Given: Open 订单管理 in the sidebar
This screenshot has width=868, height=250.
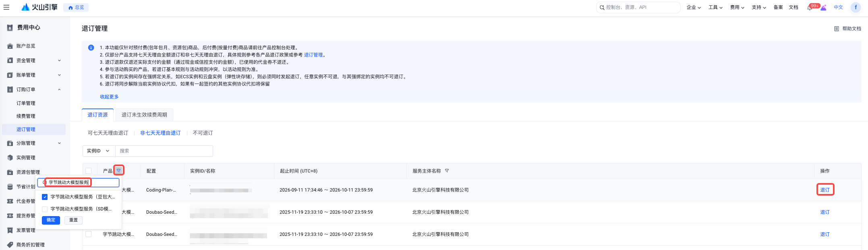Looking at the screenshot, I should (26, 103).
